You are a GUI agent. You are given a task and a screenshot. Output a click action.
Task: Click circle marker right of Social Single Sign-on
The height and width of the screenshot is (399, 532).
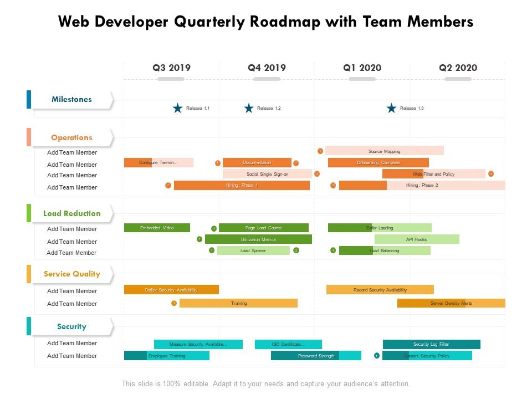tap(317, 173)
